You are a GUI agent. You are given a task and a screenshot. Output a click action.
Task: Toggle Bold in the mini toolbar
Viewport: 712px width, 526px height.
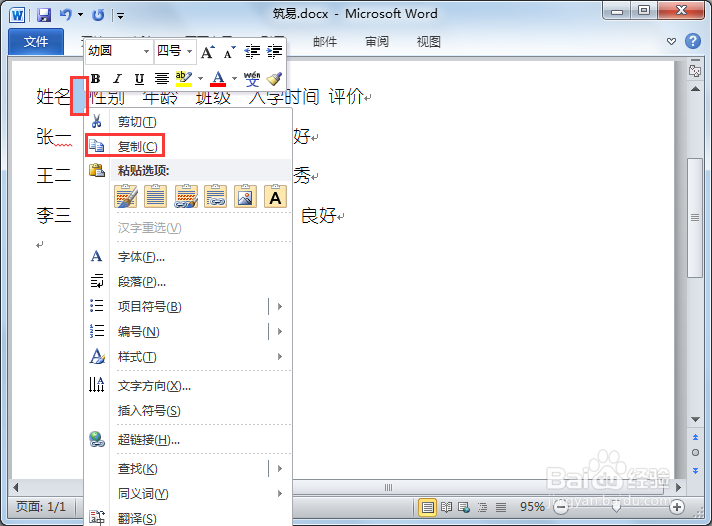[95, 79]
